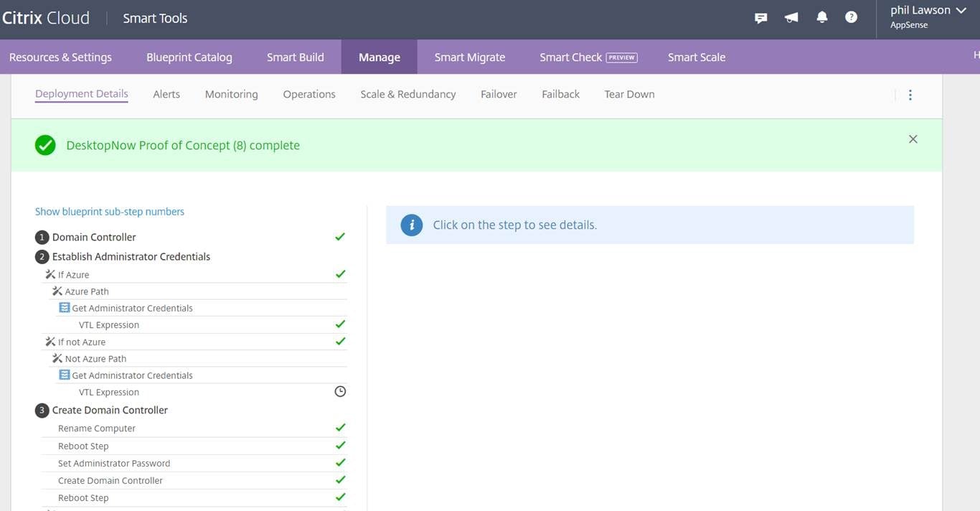This screenshot has height=511, width=980.
Task: Click green check beside Domain Controller step
Action: [340, 236]
